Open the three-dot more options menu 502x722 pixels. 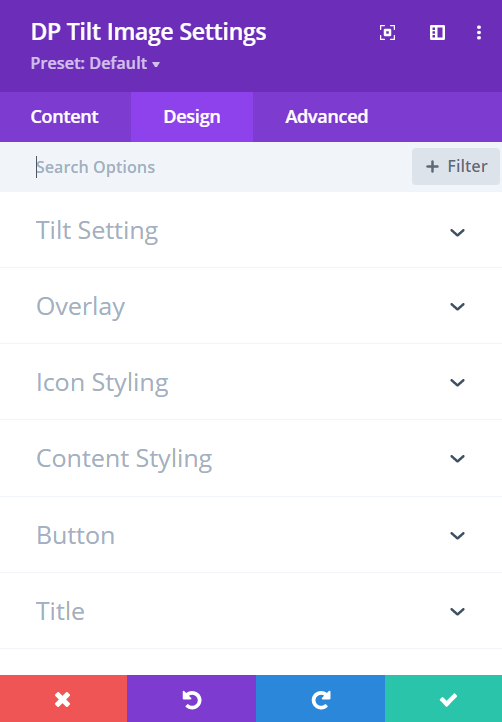pos(479,33)
